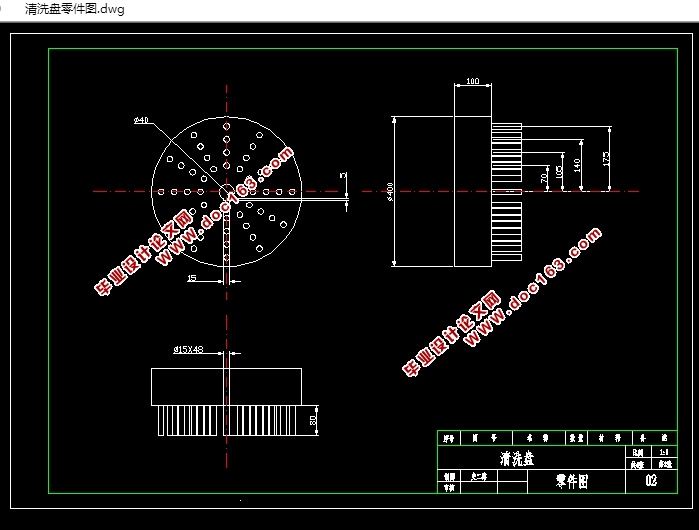699x530 pixels.
Task: Click the ø40 dimension label on disc
Action: coord(141,120)
